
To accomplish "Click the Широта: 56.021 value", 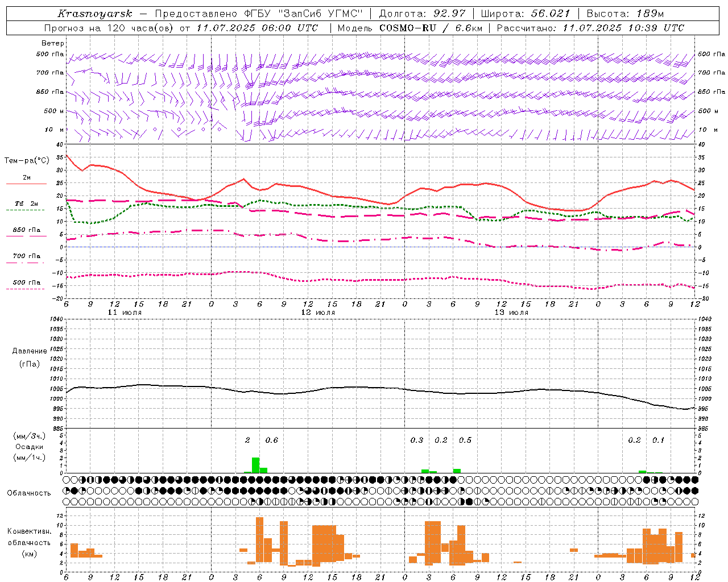I will tap(525, 14).
